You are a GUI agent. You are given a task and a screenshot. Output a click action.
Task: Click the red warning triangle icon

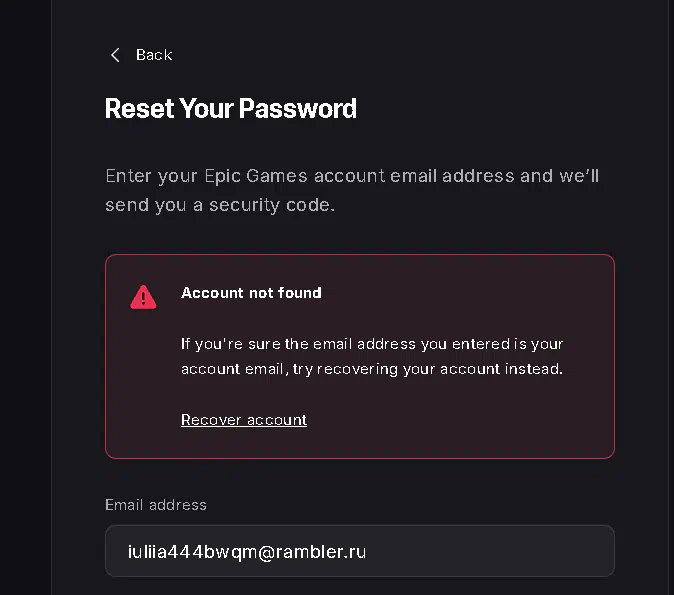click(x=143, y=297)
